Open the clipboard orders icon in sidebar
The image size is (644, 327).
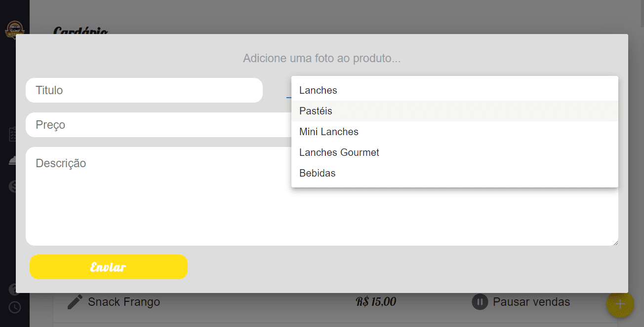(14, 134)
